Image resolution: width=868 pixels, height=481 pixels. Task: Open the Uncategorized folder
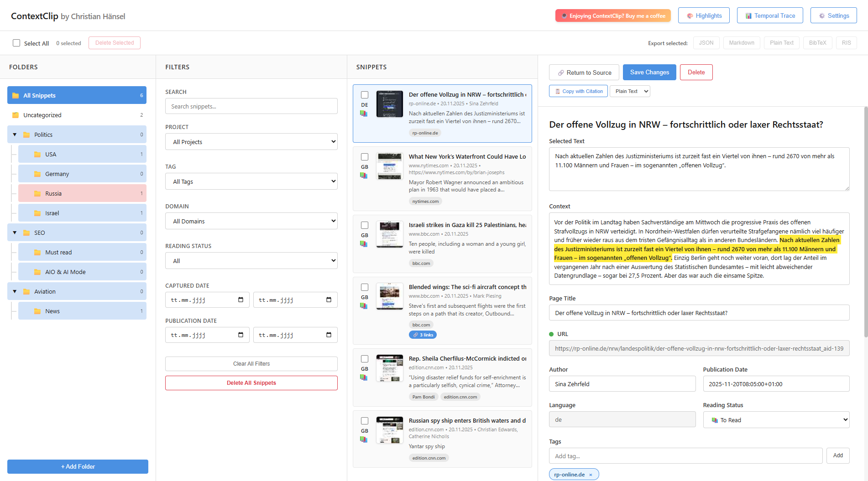click(42, 115)
